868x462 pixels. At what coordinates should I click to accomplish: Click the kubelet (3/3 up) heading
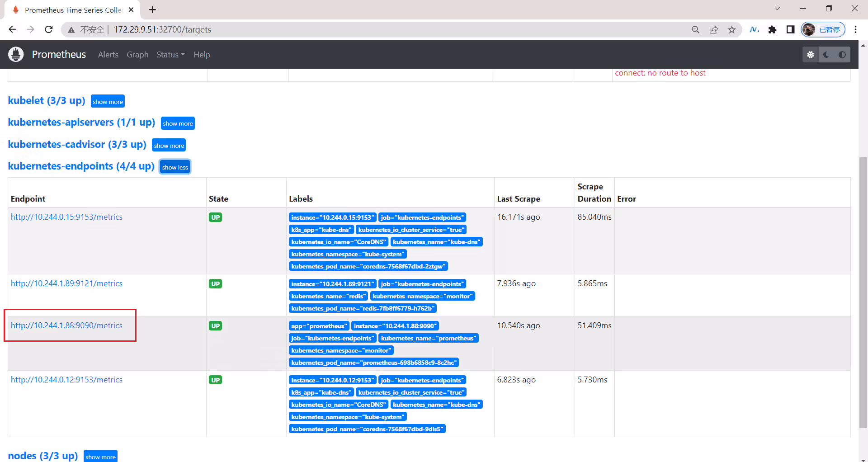[47, 101]
